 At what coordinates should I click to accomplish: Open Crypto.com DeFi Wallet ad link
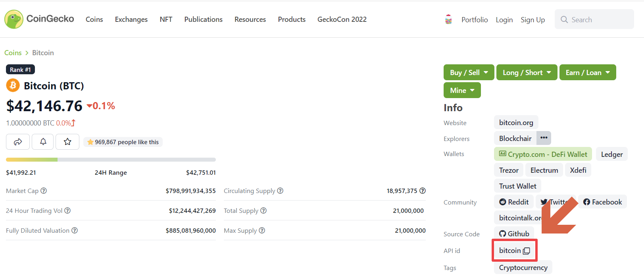[543, 154]
